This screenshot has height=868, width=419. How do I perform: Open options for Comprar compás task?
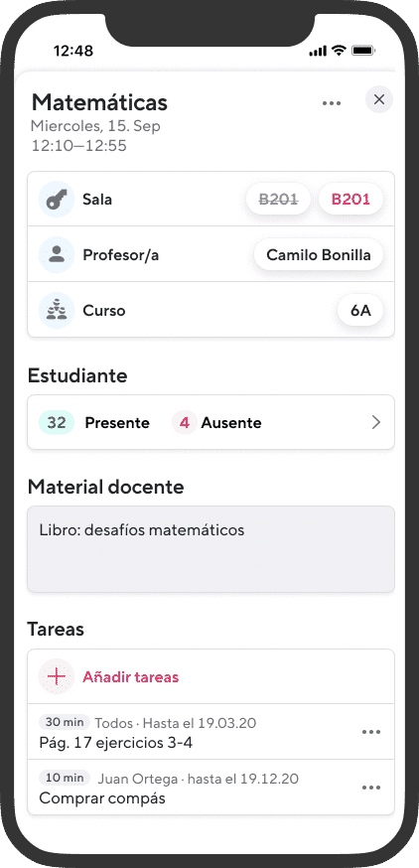pyautogui.click(x=371, y=788)
